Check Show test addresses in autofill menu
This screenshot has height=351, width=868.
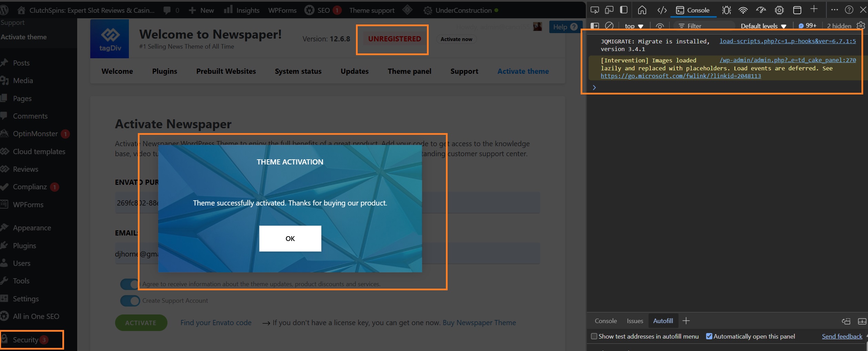pos(594,336)
